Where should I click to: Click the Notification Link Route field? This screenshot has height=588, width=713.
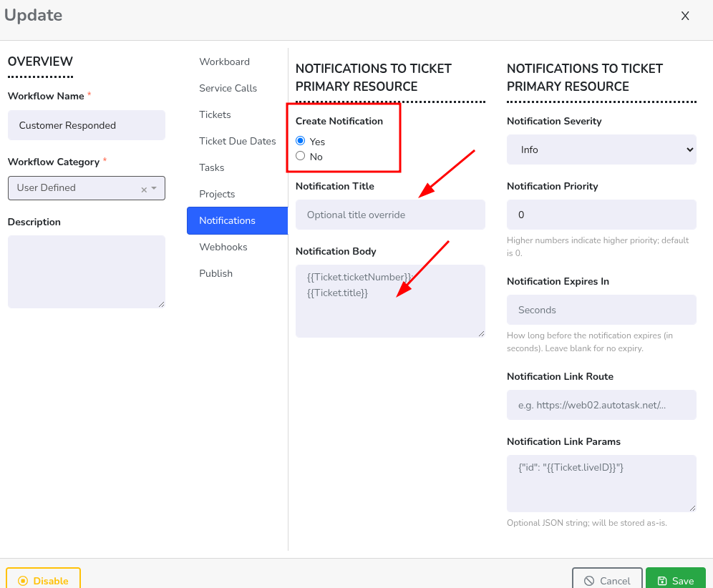point(601,405)
